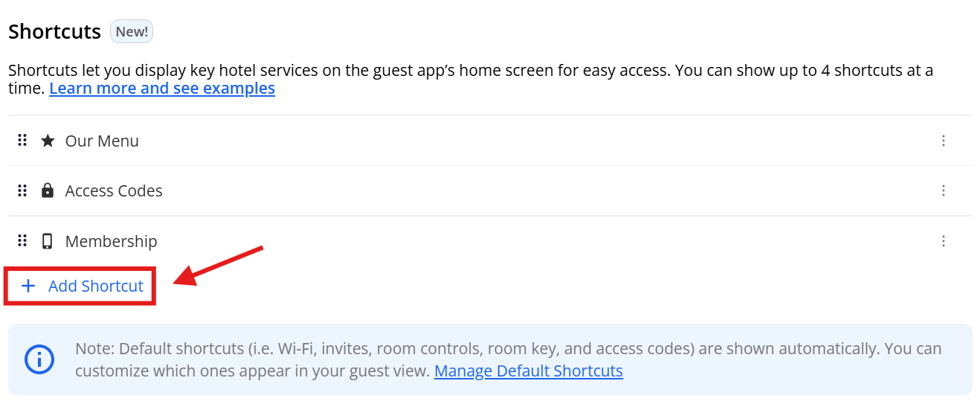This screenshot has width=980, height=407.
Task: Select the Membership shortcut label
Action: [x=112, y=242]
